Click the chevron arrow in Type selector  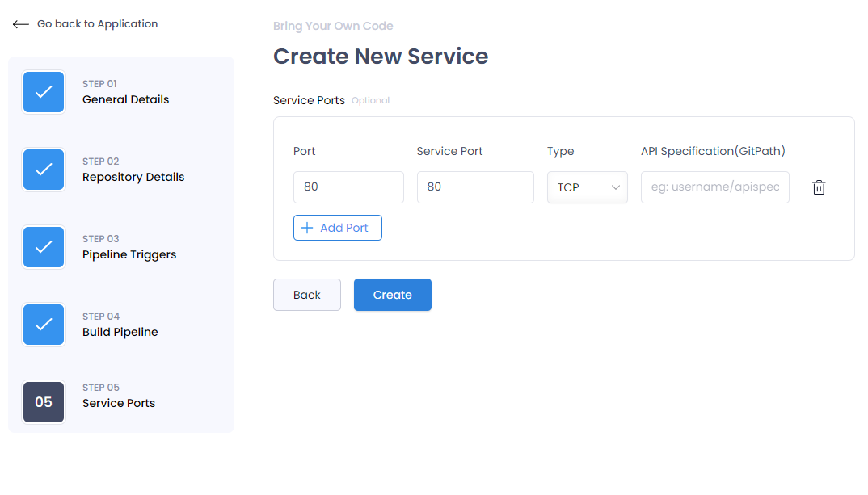tap(616, 187)
